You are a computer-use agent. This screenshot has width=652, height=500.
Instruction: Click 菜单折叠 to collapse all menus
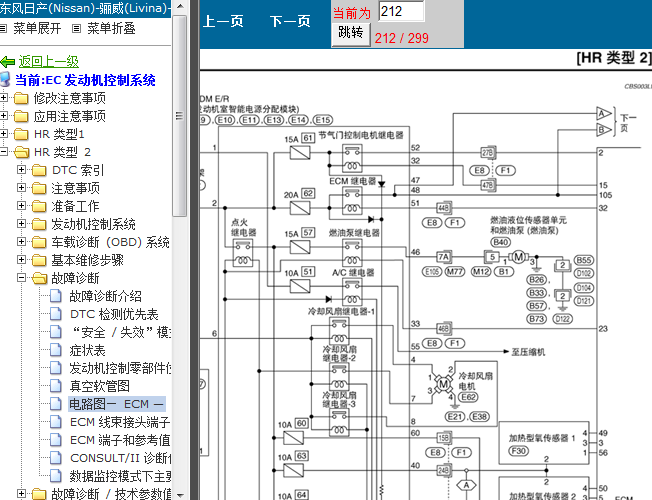click(111, 28)
